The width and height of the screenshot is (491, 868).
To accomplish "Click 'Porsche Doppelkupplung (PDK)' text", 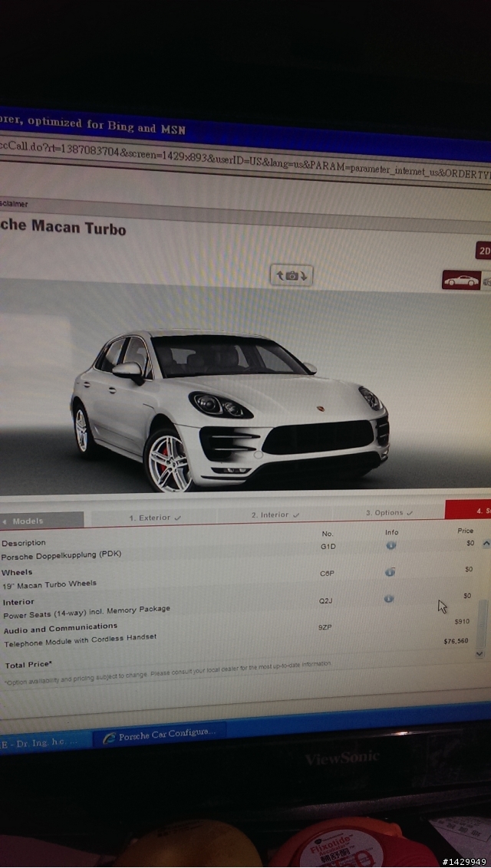I will point(61,554).
